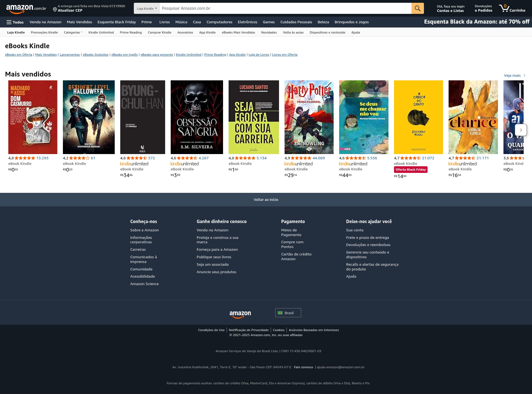Open eBooks Mais Vendidos subnav item
This screenshot has height=394, width=532.
pyautogui.click(x=238, y=32)
